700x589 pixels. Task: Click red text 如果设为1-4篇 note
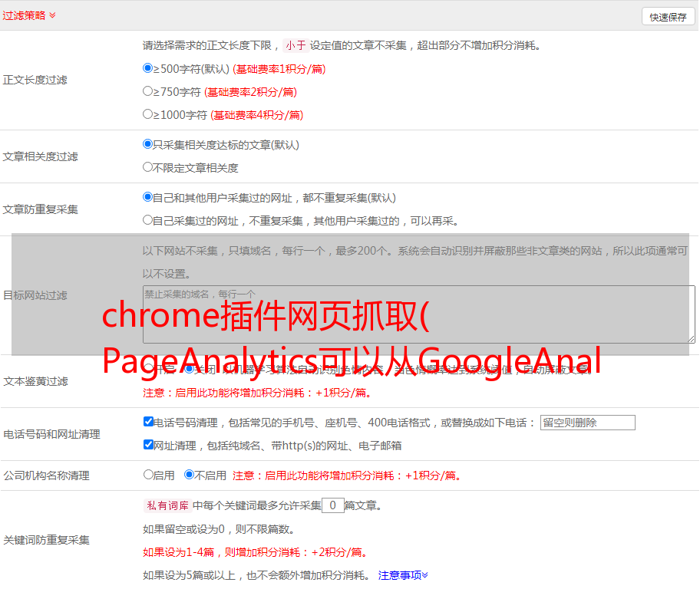(256, 552)
